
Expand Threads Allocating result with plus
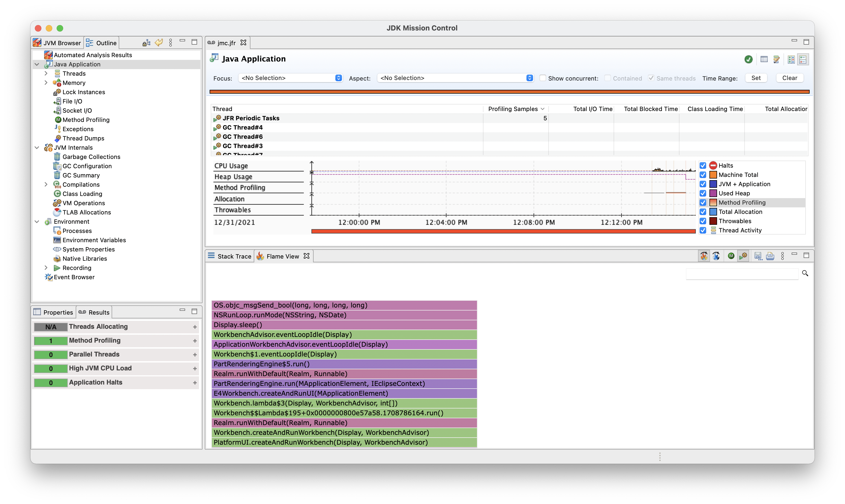(x=195, y=327)
